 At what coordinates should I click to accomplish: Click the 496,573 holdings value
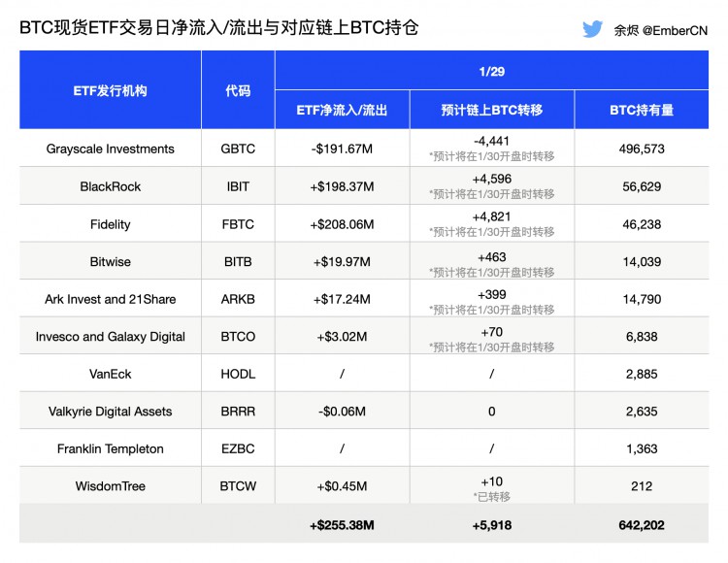tap(642, 149)
